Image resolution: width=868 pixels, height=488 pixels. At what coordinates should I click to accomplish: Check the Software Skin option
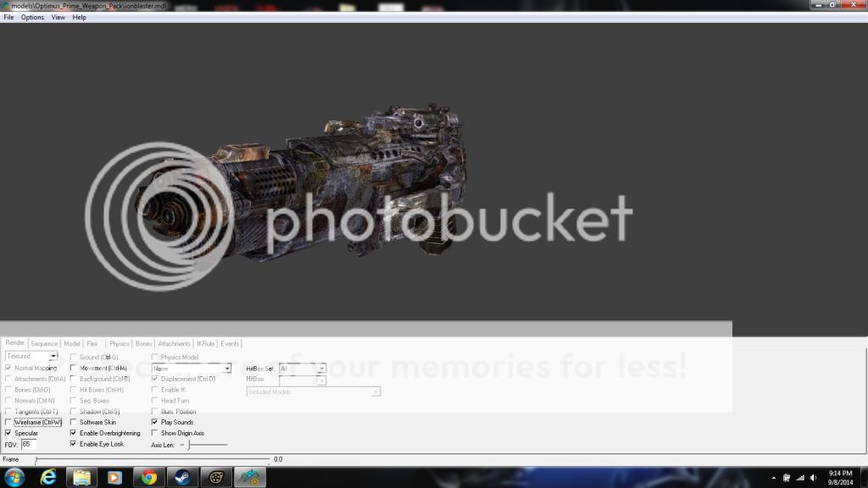click(x=73, y=422)
